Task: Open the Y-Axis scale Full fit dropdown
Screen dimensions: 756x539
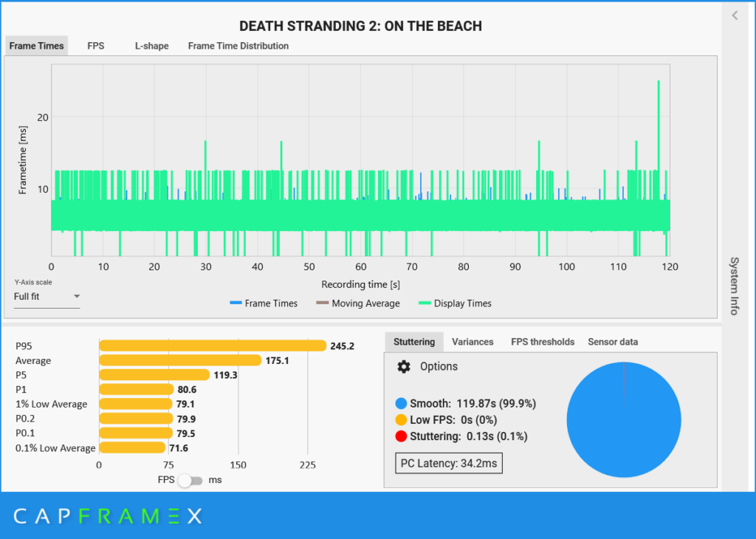Action: [x=47, y=297]
